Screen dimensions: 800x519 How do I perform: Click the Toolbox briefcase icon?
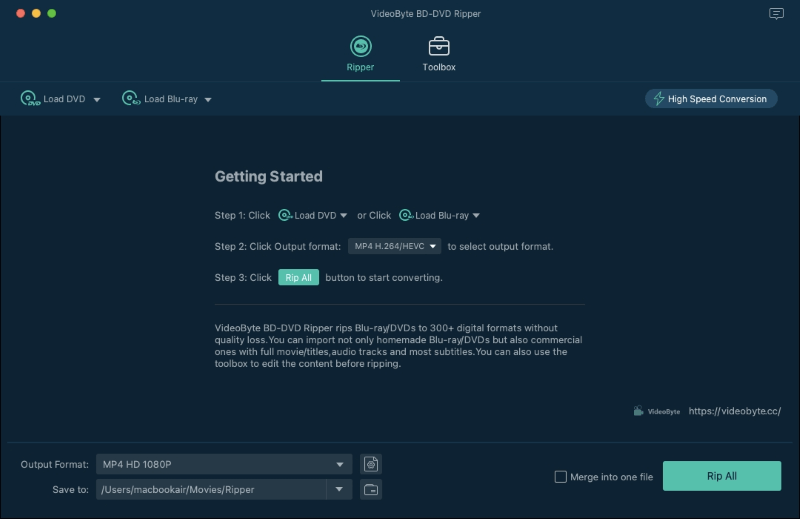tap(439, 46)
